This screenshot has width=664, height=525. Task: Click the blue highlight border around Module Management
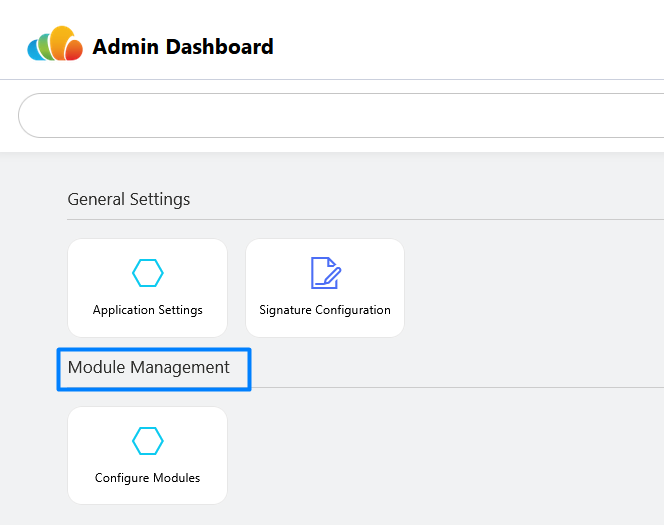coord(154,350)
